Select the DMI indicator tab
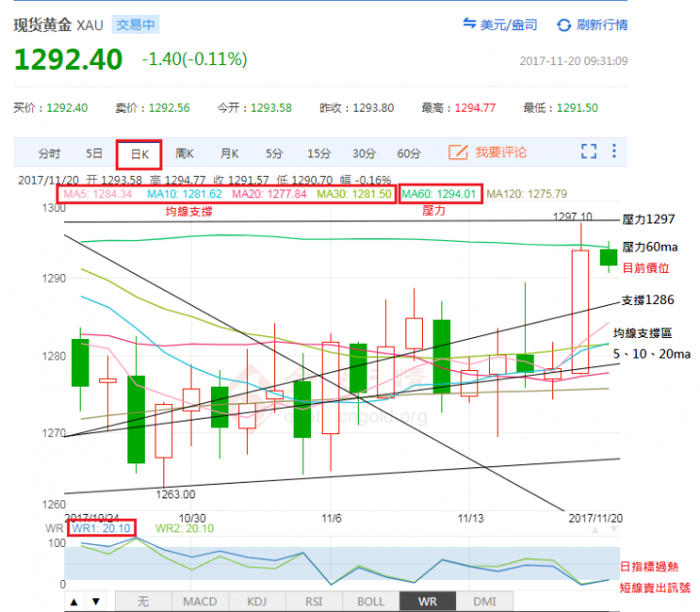The image size is (700, 612). click(485, 601)
